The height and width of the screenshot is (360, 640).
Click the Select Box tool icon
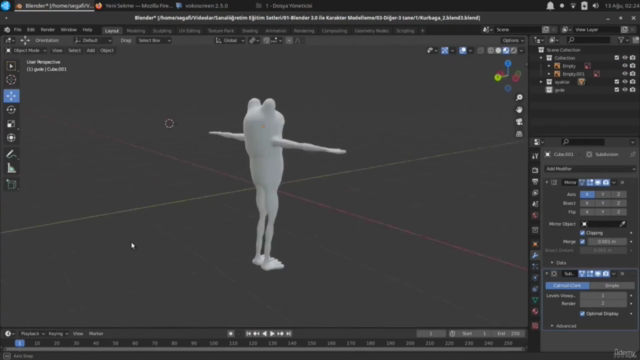pos(11,66)
